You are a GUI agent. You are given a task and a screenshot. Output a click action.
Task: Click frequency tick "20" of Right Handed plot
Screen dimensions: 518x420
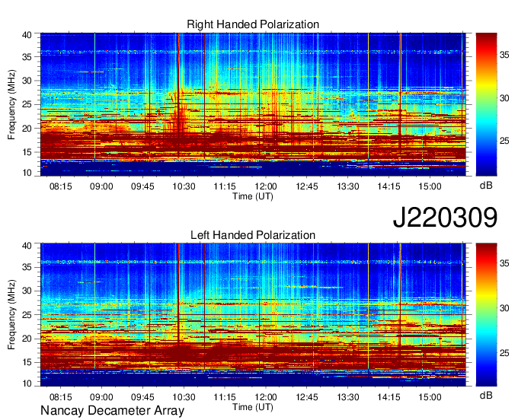(27, 129)
